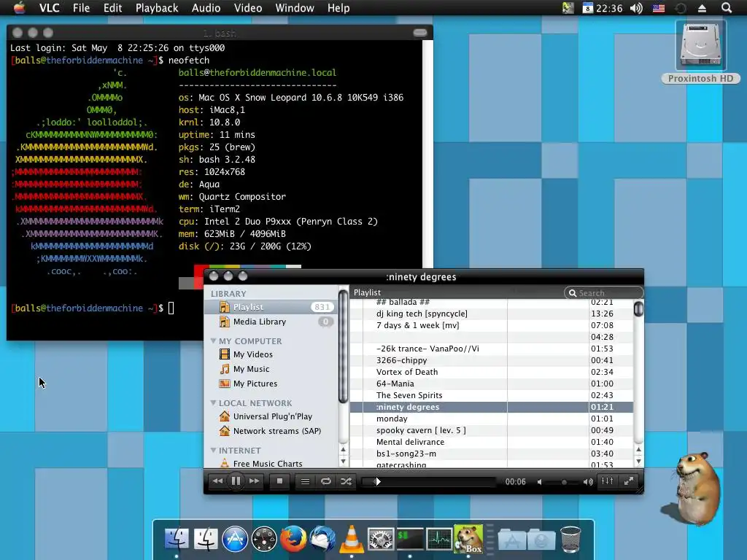Screen dimensions: 747x560
Task: Open the menu bar volume control
Action: click(636, 8)
